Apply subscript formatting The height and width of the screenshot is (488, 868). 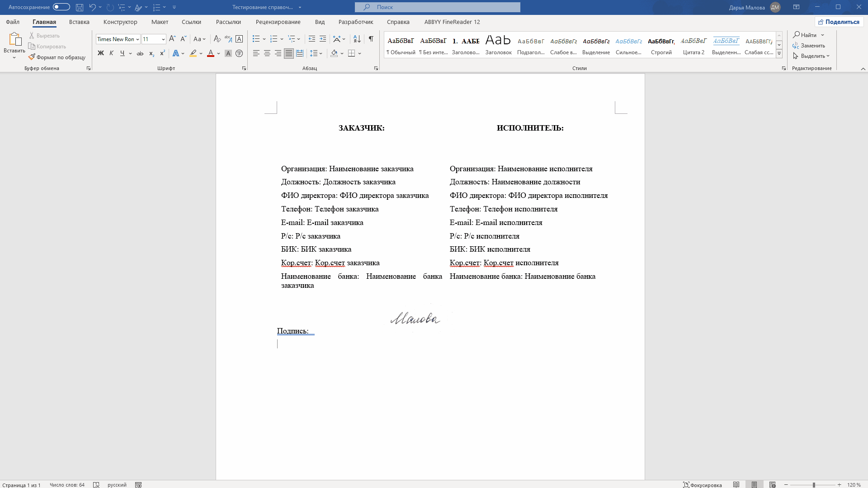pos(151,53)
